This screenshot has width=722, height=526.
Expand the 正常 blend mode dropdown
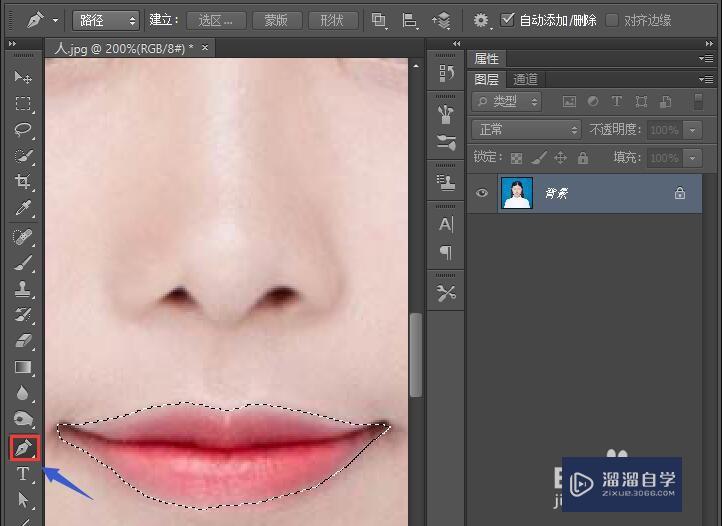526,130
